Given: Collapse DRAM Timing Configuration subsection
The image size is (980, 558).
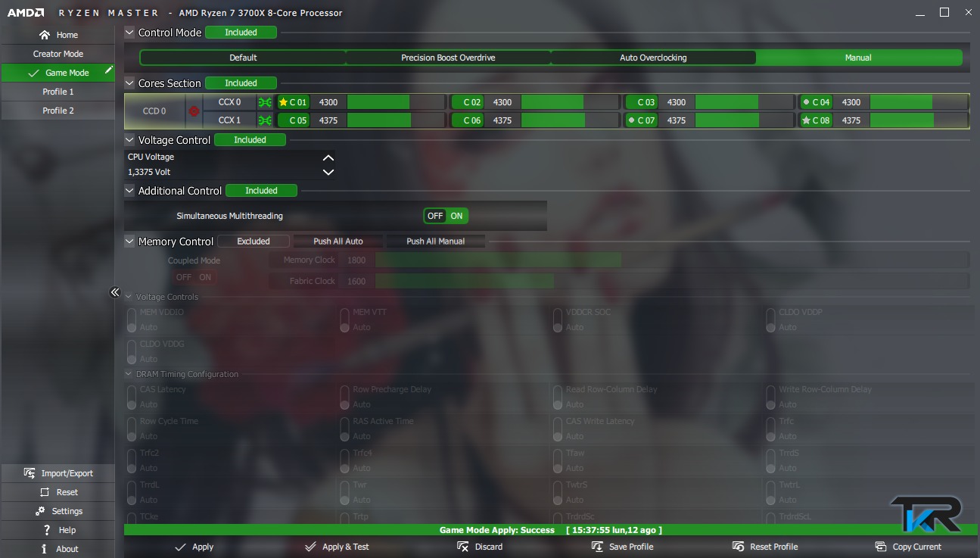Looking at the screenshot, I should (x=129, y=374).
